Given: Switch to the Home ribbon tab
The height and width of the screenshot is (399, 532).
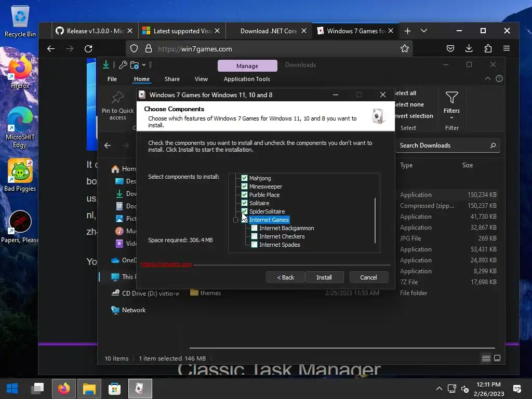Looking at the screenshot, I should (x=141, y=79).
